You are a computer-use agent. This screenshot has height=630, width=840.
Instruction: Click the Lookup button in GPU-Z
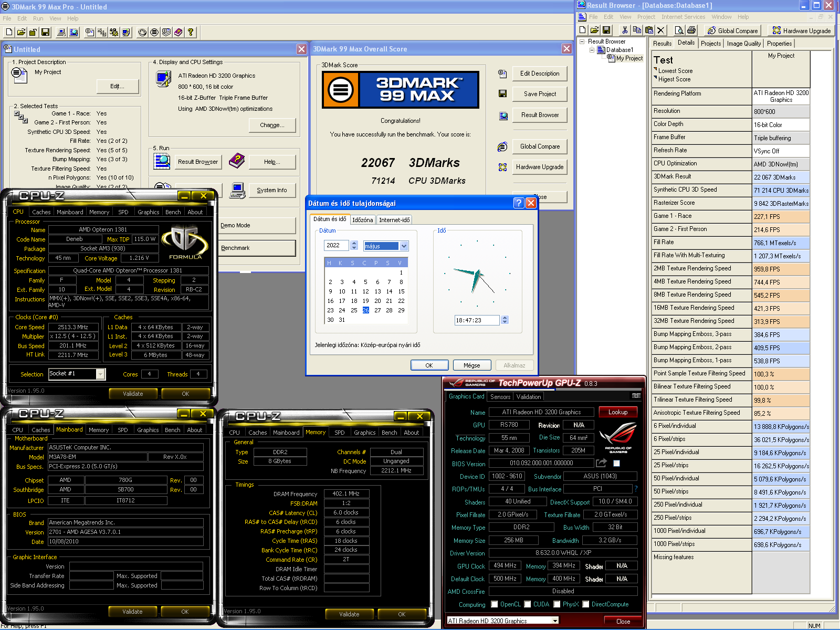pyautogui.click(x=618, y=412)
